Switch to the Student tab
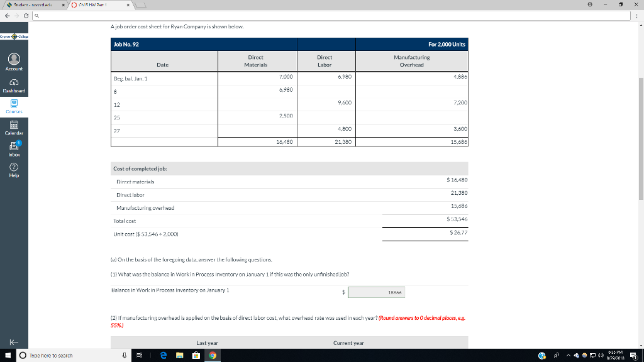 coord(34,5)
